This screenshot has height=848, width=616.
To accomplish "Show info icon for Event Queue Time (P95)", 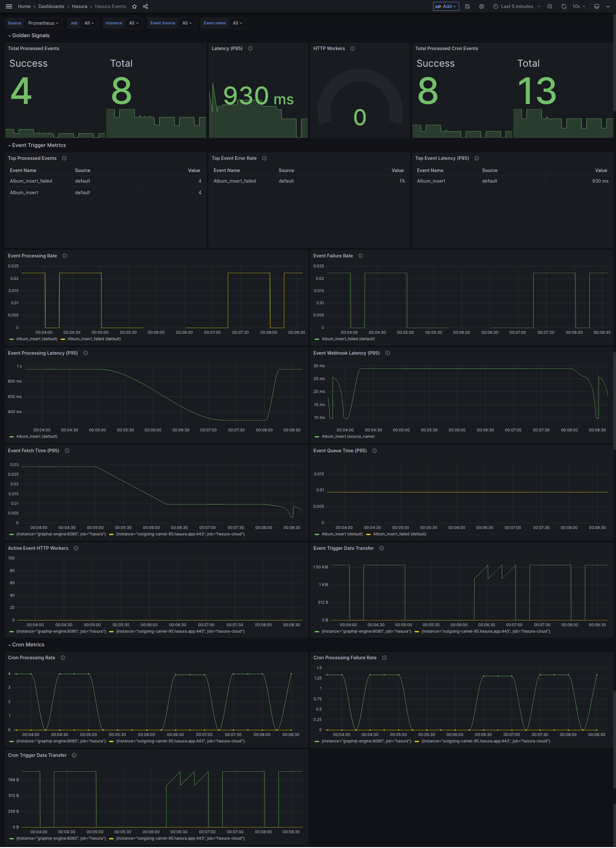I will [374, 451].
